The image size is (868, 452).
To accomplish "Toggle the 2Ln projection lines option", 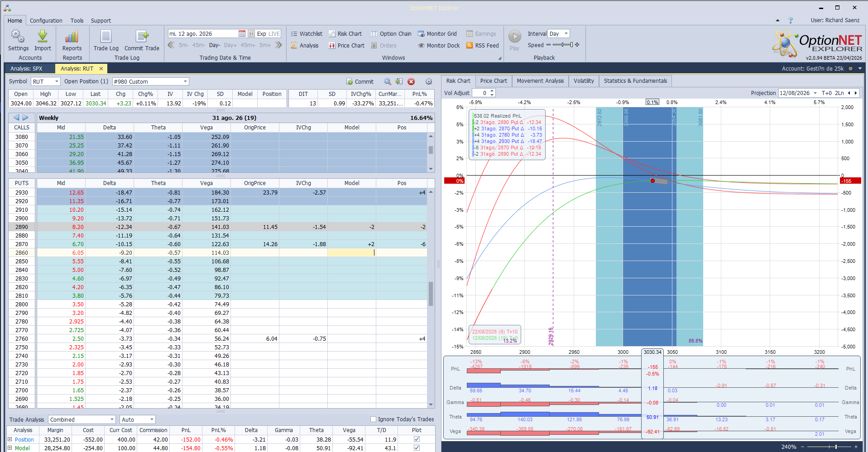I will coord(839,93).
